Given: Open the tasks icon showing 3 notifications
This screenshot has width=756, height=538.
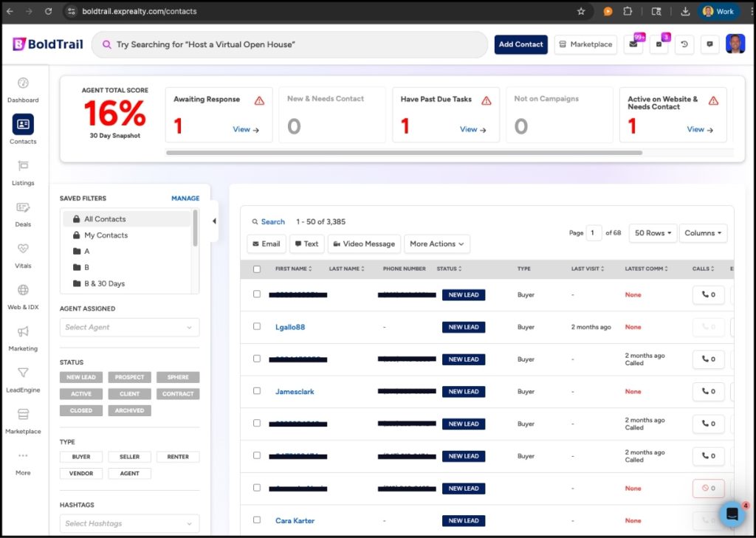Looking at the screenshot, I should (x=657, y=44).
